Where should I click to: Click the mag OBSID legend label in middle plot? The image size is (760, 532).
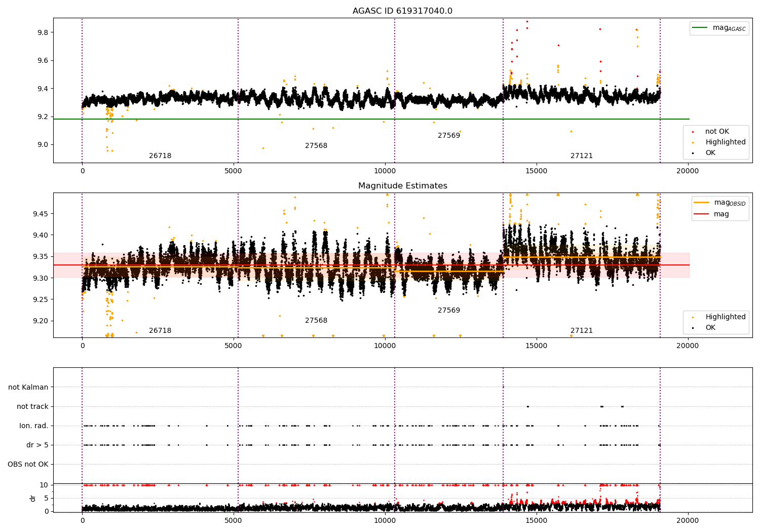click(x=730, y=203)
